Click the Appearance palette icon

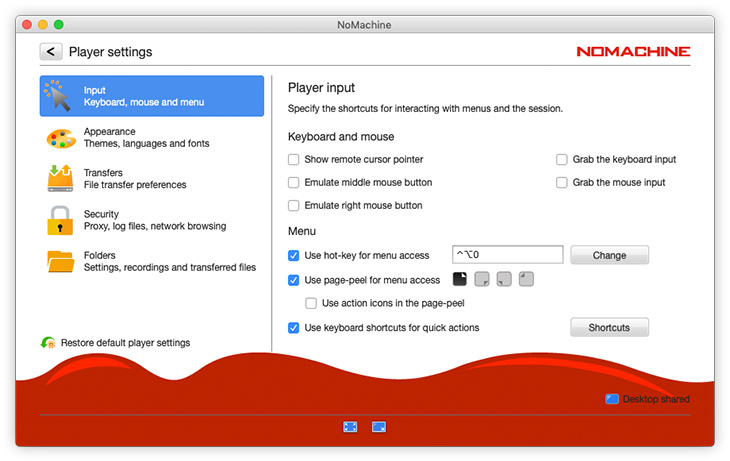point(60,138)
